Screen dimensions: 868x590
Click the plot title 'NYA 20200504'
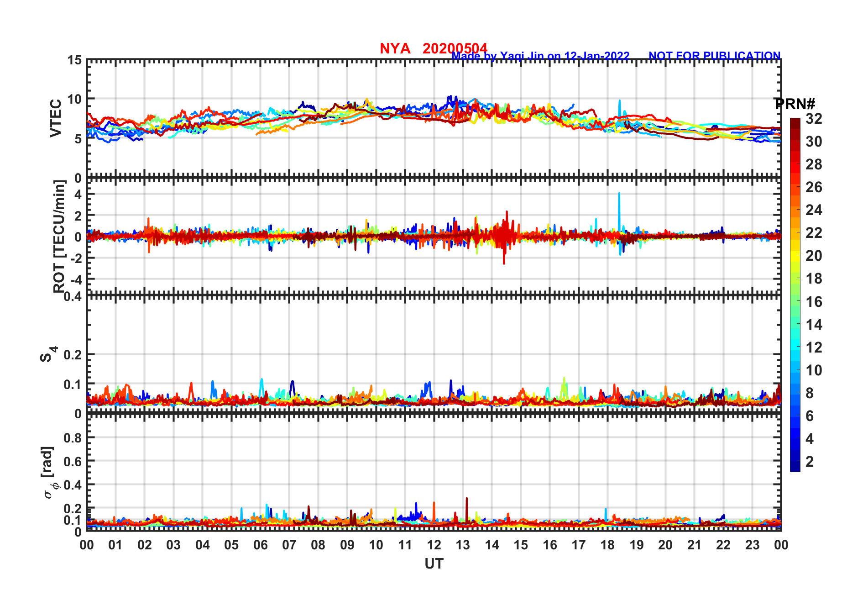click(434, 48)
